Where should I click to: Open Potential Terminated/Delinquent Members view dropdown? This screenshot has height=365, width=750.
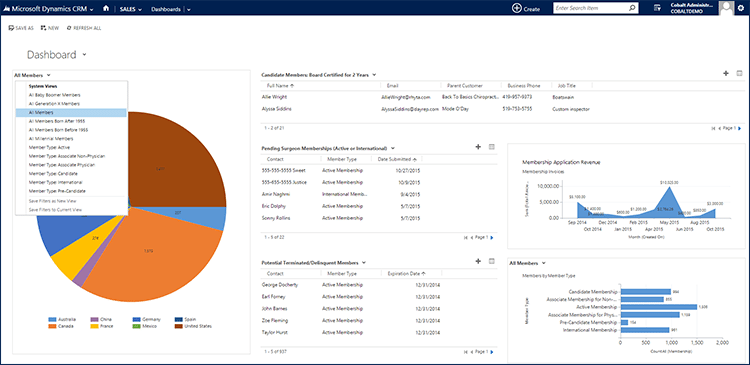coord(364,263)
